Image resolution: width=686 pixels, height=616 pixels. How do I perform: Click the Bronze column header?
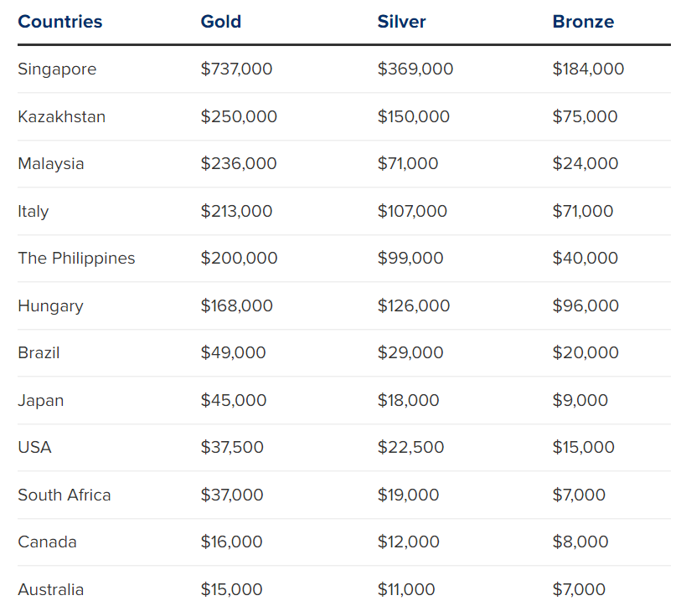[583, 22]
